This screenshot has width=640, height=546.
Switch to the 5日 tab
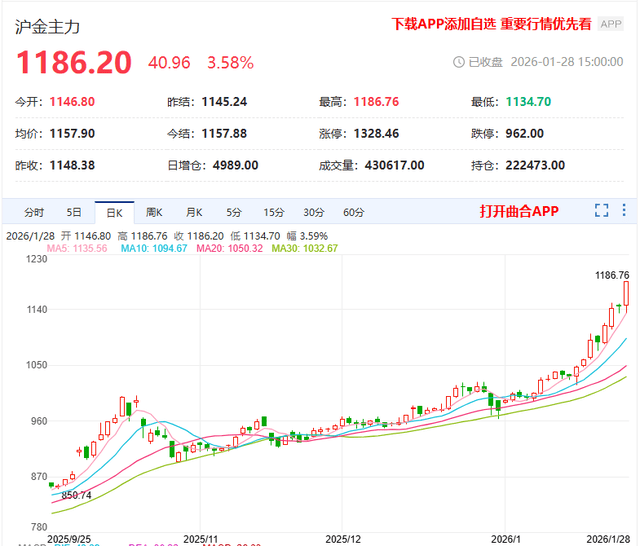[74, 212]
